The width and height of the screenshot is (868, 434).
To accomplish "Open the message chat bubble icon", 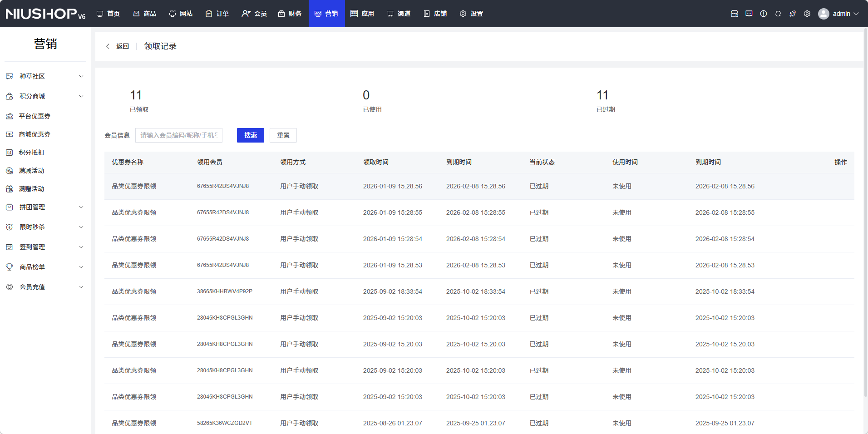I will coord(749,14).
